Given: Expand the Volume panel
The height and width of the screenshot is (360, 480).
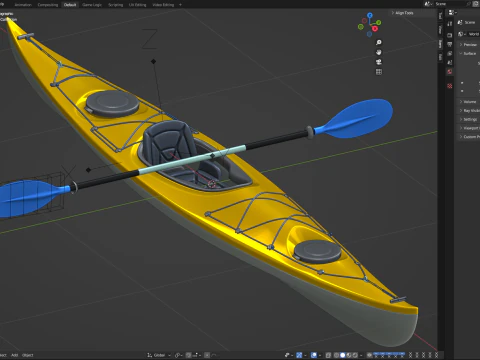Looking at the screenshot, I should pos(468,102).
